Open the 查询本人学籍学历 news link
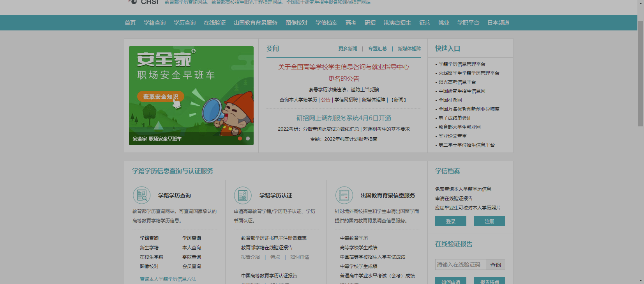 [x=298, y=100]
